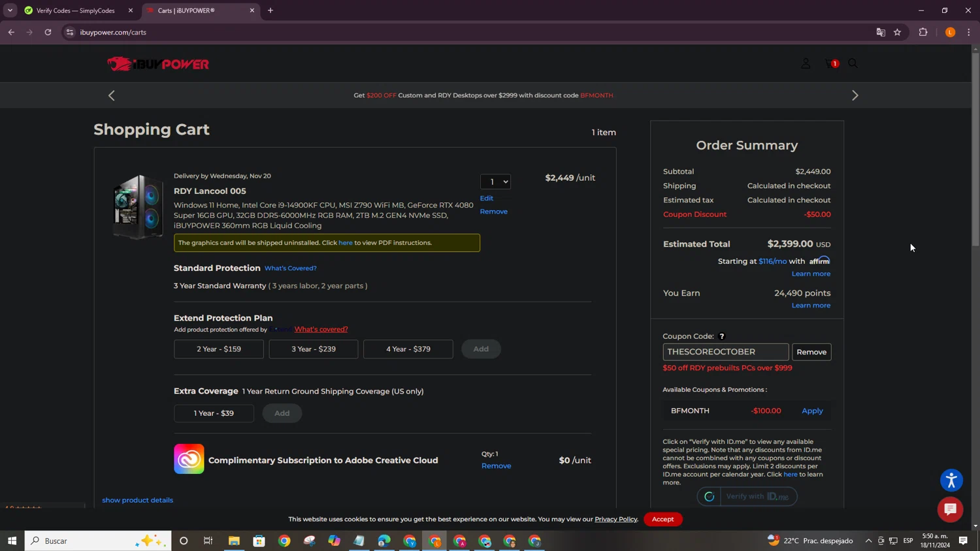Open the live chat bubble
Viewport: 980px width, 551px height.
950,509
